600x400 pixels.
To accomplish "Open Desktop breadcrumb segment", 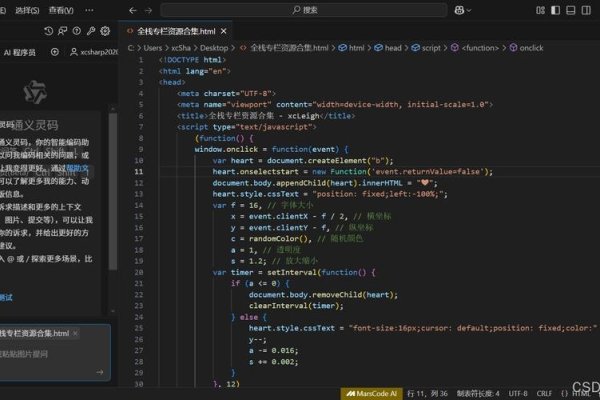I will click(214, 48).
